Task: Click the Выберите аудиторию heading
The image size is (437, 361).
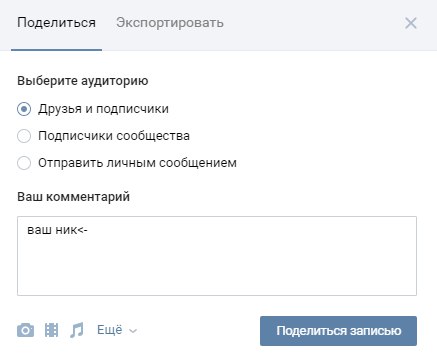Action: coord(83,81)
